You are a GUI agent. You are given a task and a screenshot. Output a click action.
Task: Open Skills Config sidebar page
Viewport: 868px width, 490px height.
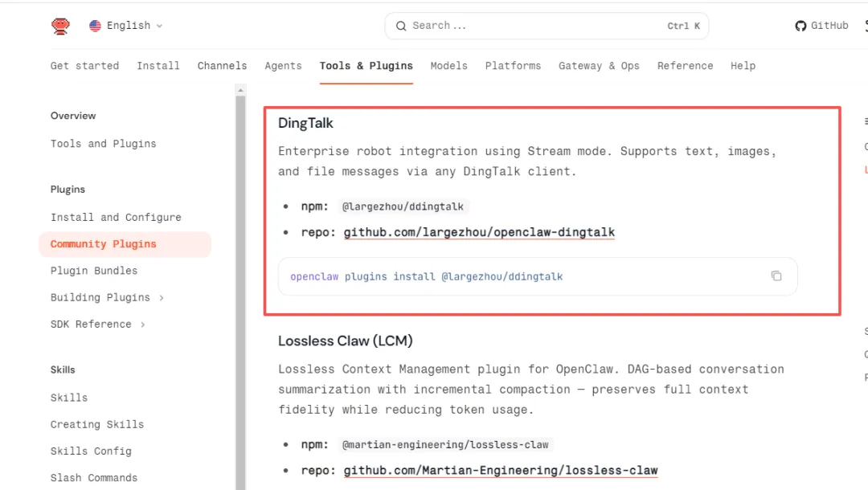point(91,451)
